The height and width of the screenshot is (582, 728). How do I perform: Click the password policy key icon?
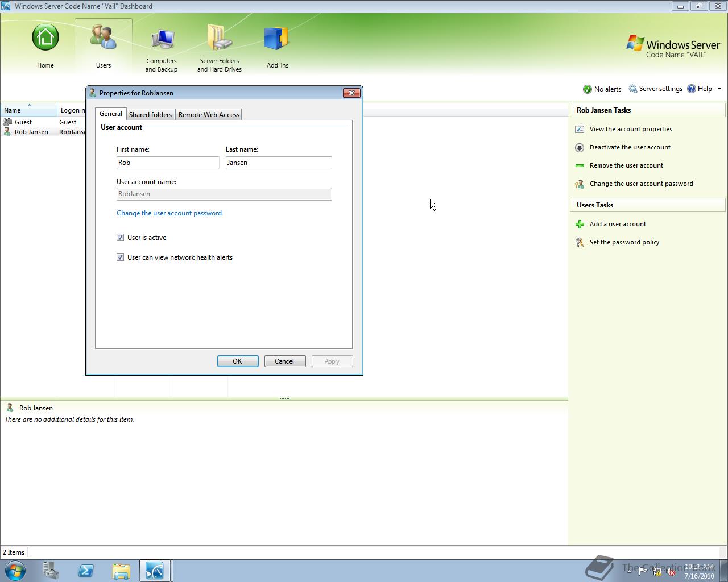[x=580, y=243]
